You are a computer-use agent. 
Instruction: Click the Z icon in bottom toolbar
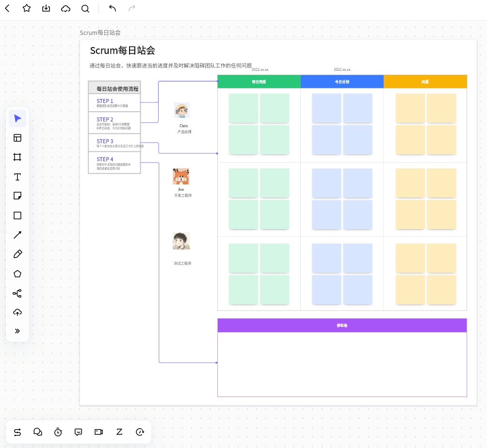point(119,432)
